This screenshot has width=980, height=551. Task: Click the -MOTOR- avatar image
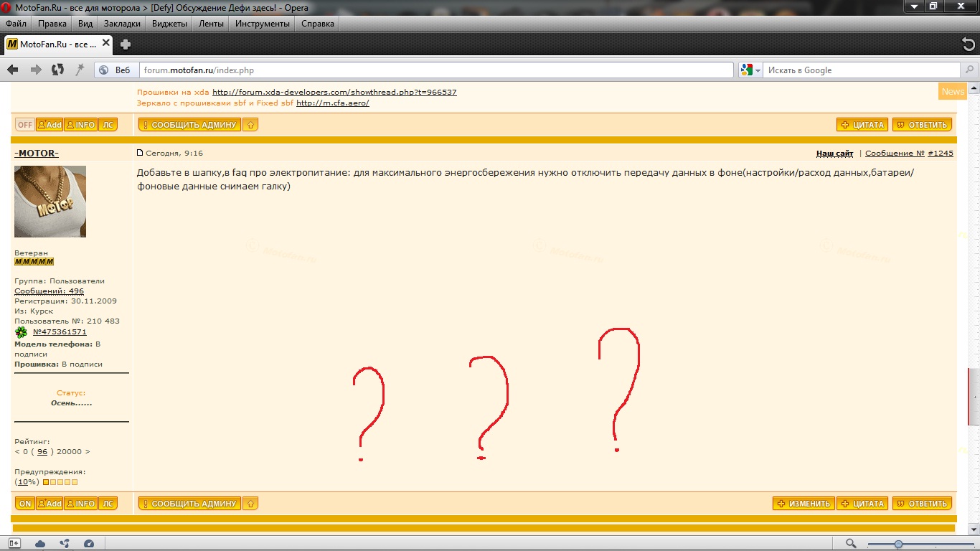pos(50,202)
